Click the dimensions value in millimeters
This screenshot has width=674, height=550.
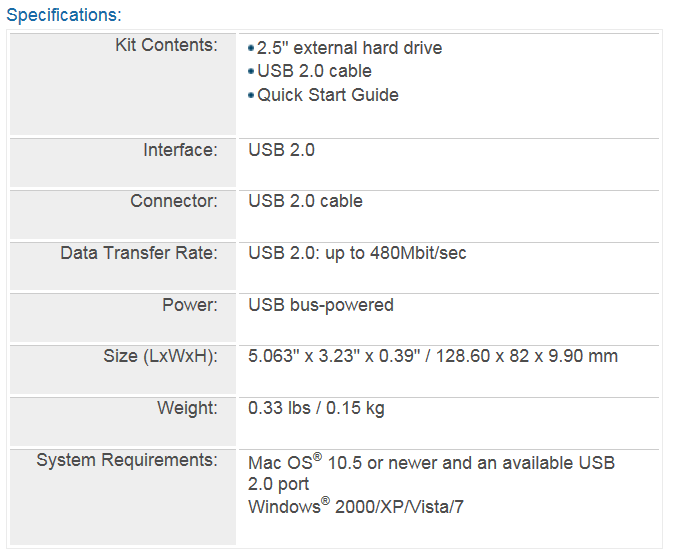pyautogui.click(x=527, y=356)
